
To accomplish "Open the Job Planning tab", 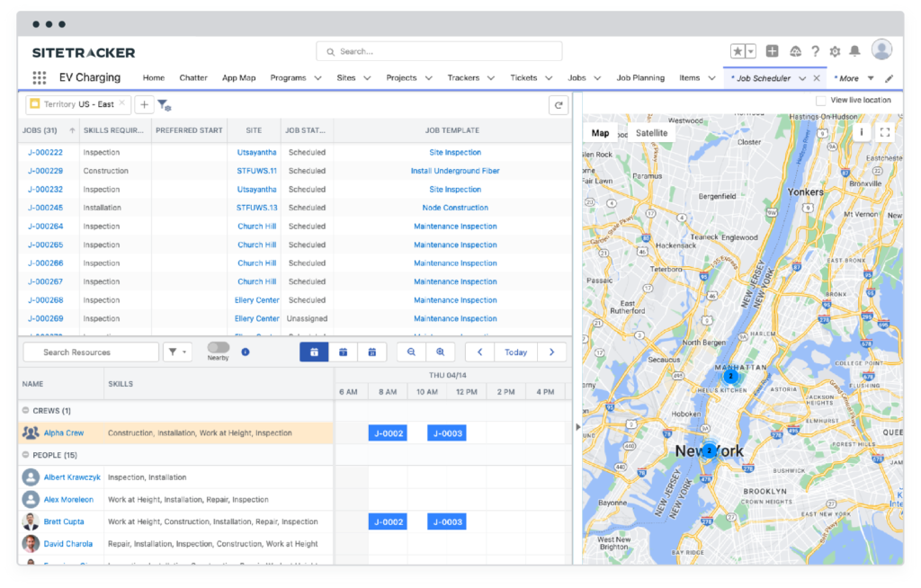I will click(640, 77).
